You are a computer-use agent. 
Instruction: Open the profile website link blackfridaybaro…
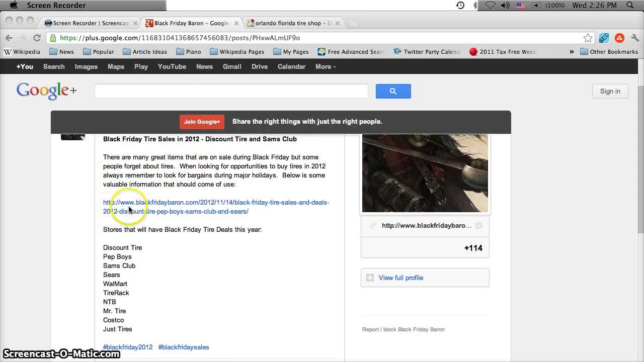click(427, 225)
